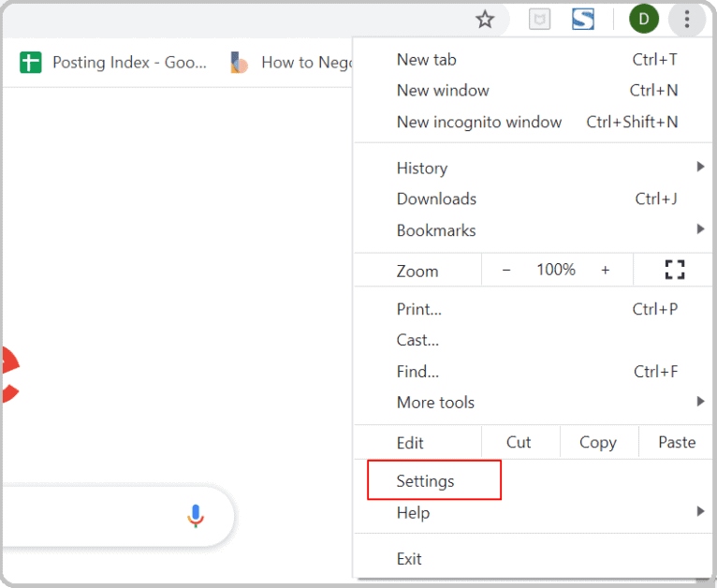Open the How to Nego bookmark
The width and height of the screenshot is (717, 588).
(x=291, y=62)
